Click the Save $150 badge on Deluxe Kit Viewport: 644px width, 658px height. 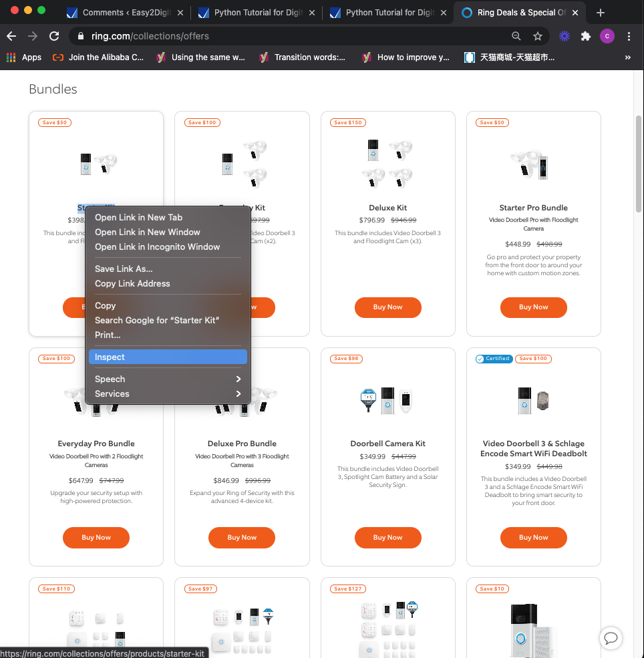(x=348, y=122)
